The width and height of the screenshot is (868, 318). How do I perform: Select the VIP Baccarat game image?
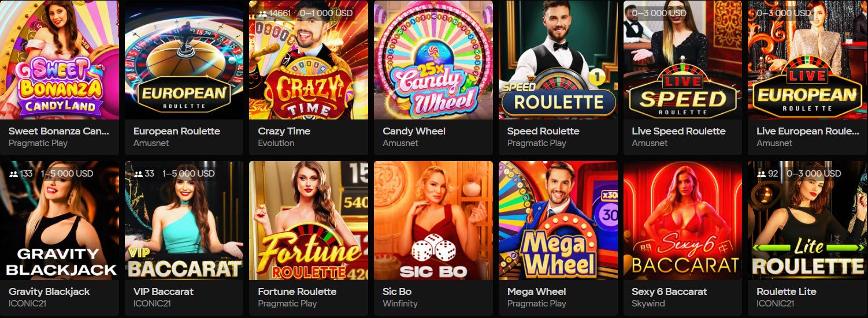pos(184,220)
